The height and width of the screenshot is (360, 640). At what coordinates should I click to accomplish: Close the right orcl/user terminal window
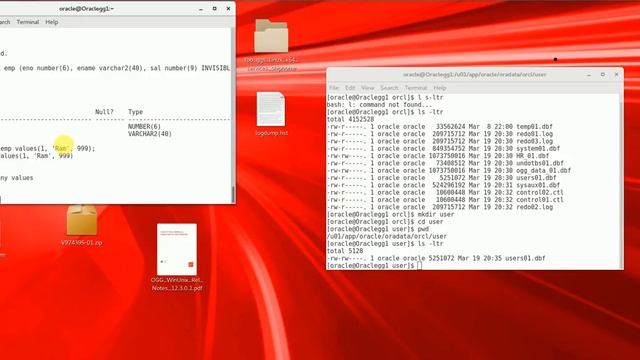[x=616, y=75]
